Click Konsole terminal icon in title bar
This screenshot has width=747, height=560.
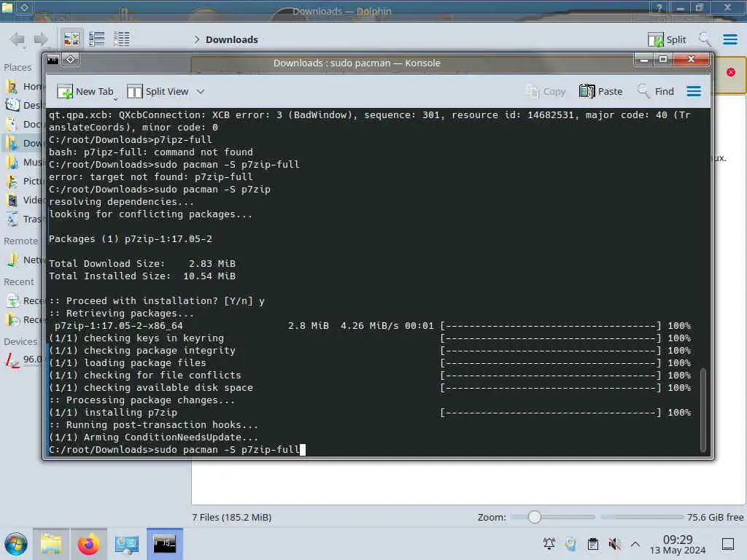click(53, 60)
